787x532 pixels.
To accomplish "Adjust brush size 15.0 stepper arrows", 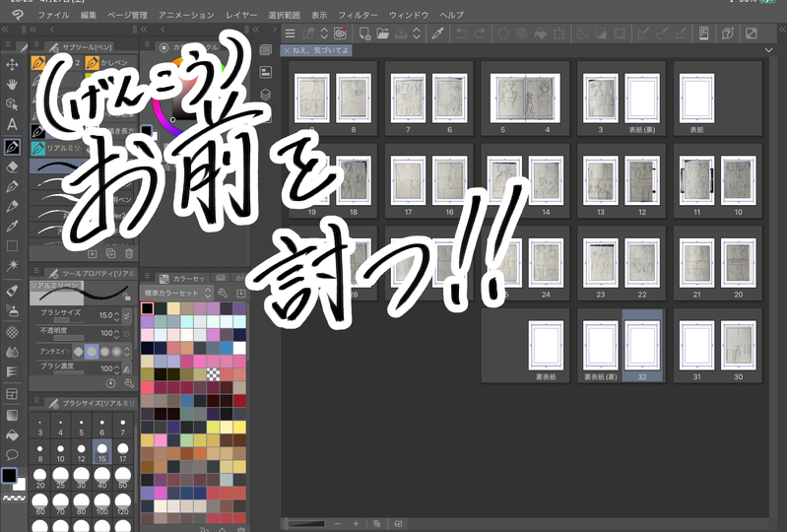I will 116,316.
